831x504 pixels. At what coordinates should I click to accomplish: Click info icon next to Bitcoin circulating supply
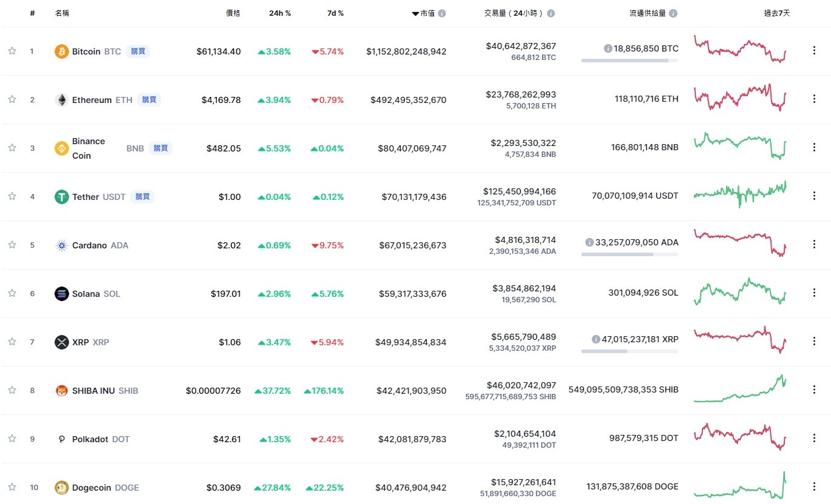607,48
